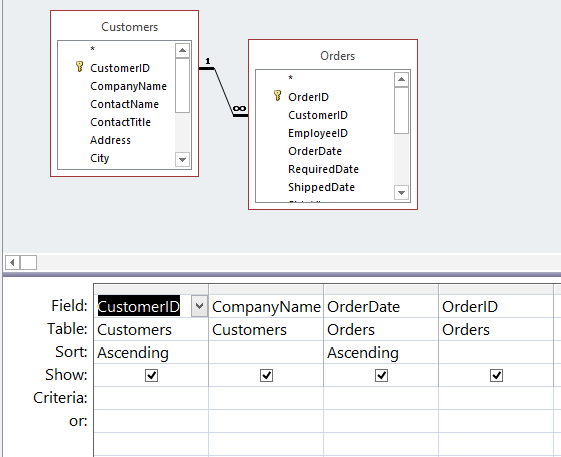Click the Ascending sort cell under OrderDate
The width and height of the screenshot is (561, 457).
click(381, 352)
